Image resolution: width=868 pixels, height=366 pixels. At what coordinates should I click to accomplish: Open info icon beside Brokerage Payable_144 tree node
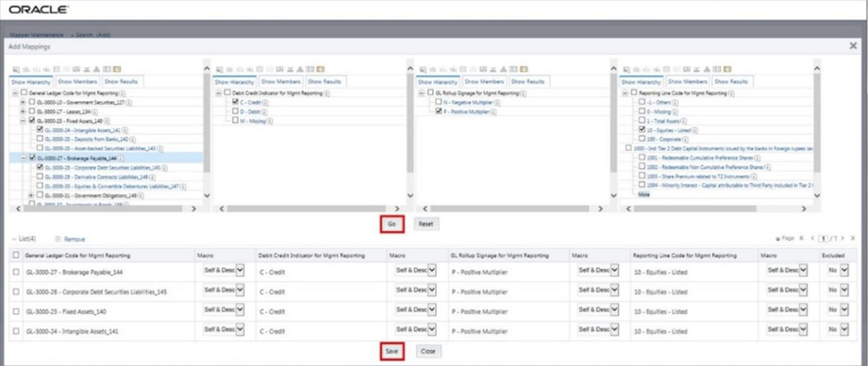coord(120,158)
